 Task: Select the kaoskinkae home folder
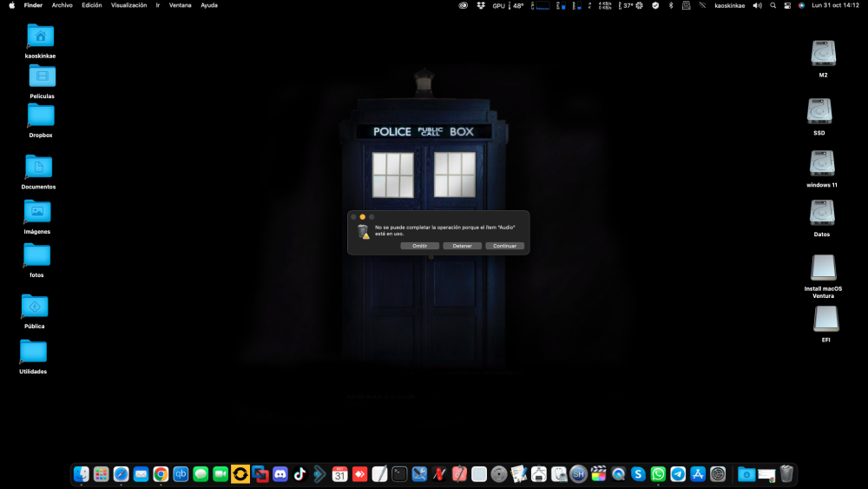tap(41, 36)
